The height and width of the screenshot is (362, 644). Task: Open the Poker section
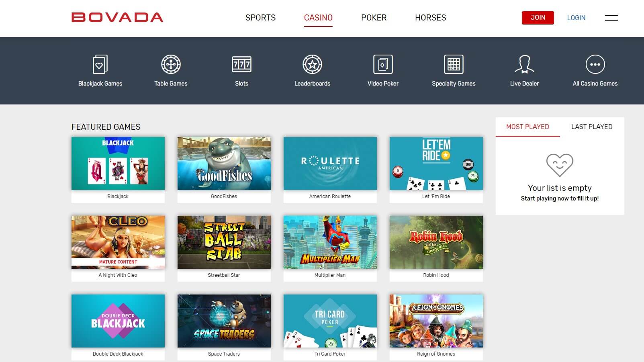374,18
